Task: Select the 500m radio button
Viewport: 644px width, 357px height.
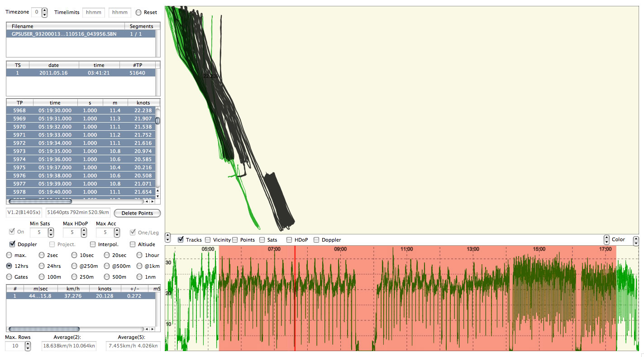Action: pyautogui.click(x=107, y=277)
